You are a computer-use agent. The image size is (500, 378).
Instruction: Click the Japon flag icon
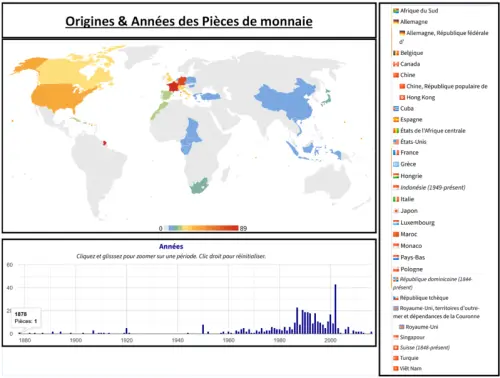click(396, 211)
